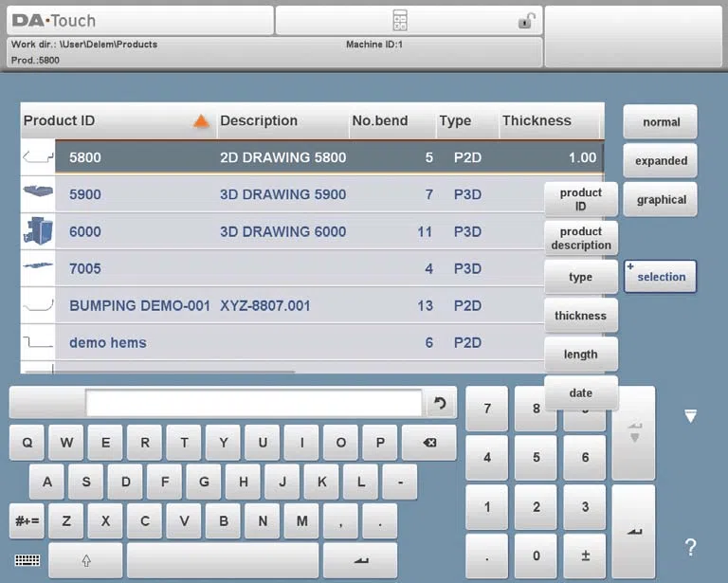The image size is (728, 583).
Task: Choose date in selection list
Action: [x=581, y=392]
